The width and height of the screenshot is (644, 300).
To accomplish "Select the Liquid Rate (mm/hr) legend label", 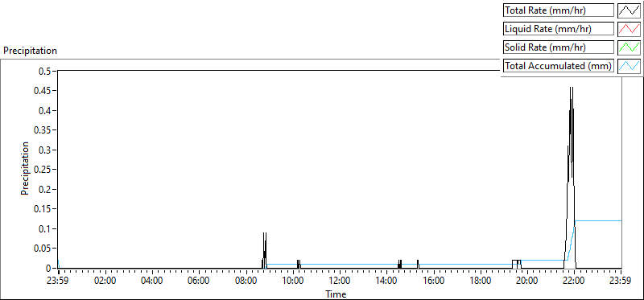I will pos(559,29).
